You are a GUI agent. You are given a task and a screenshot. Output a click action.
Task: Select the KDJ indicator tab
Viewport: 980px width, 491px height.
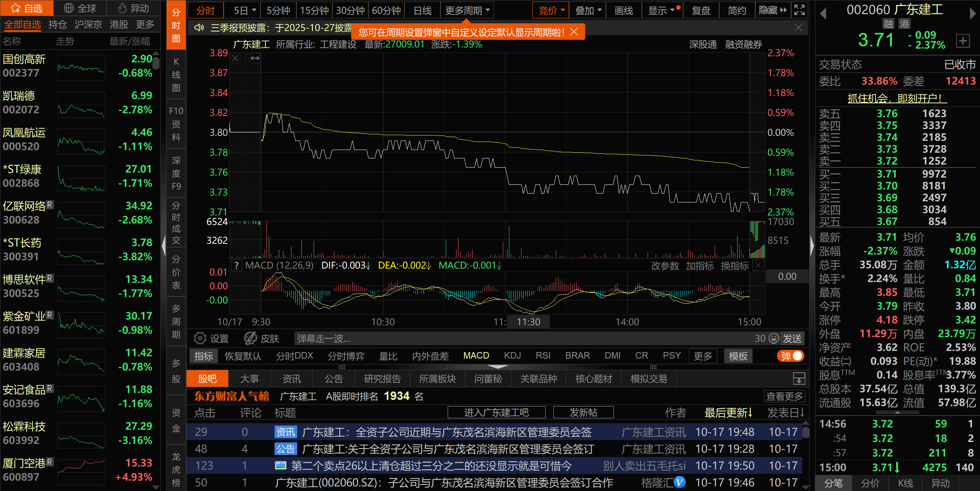coord(512,356)
